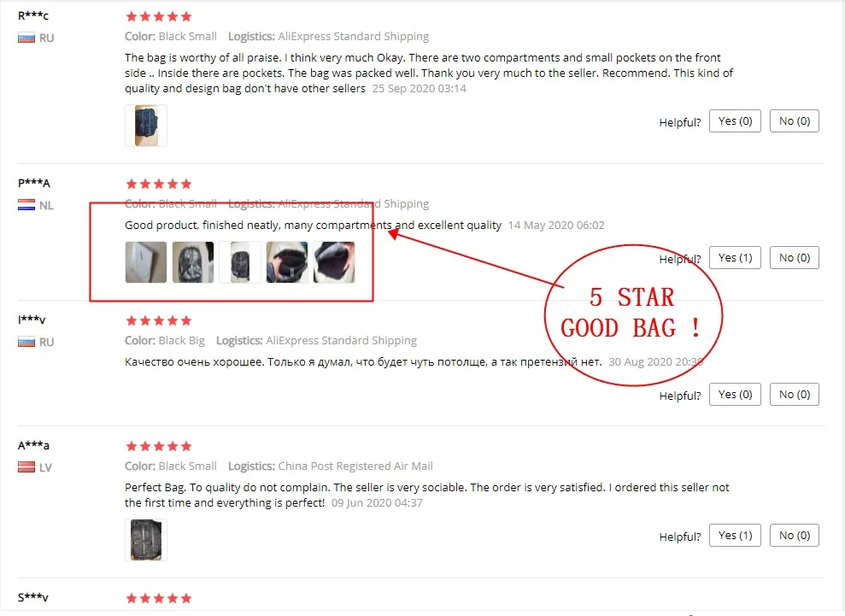Vote No (0) on P***A's review

pos(795,258)
